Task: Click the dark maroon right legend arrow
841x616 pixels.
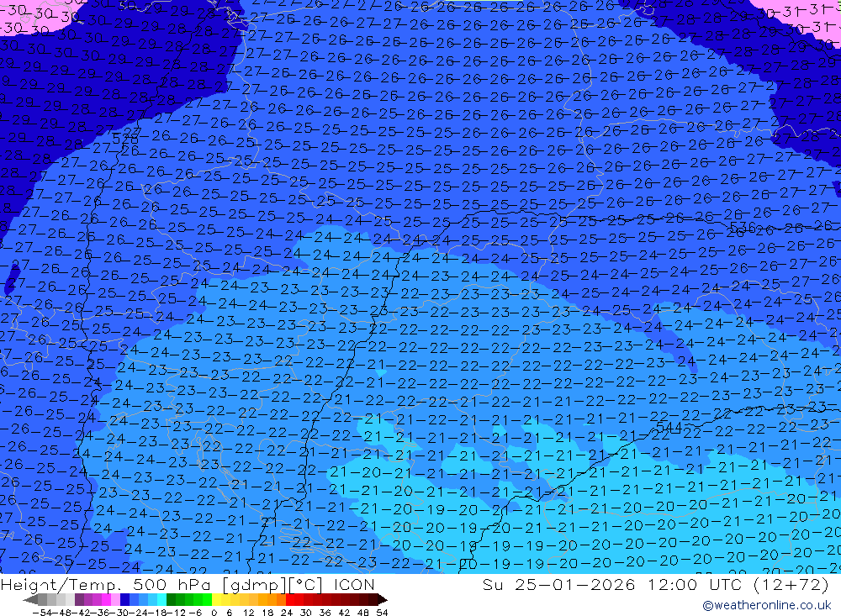Action: tap(383, 599)
